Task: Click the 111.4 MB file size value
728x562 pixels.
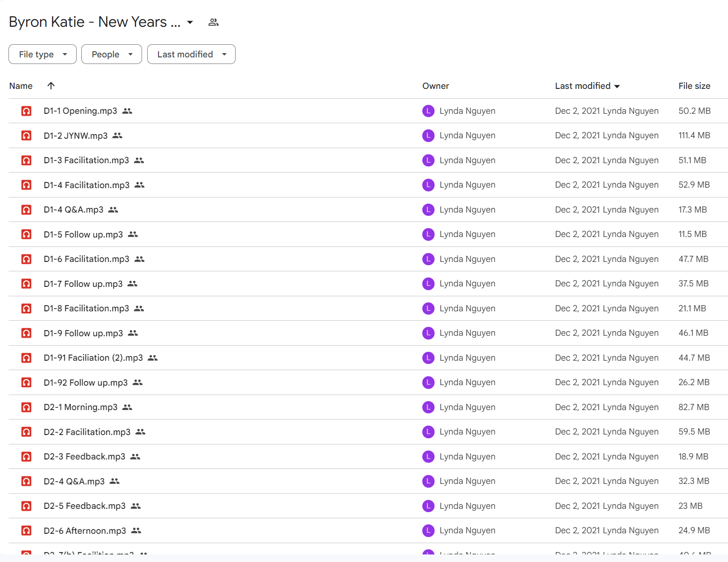Action: tap(694, 135)
